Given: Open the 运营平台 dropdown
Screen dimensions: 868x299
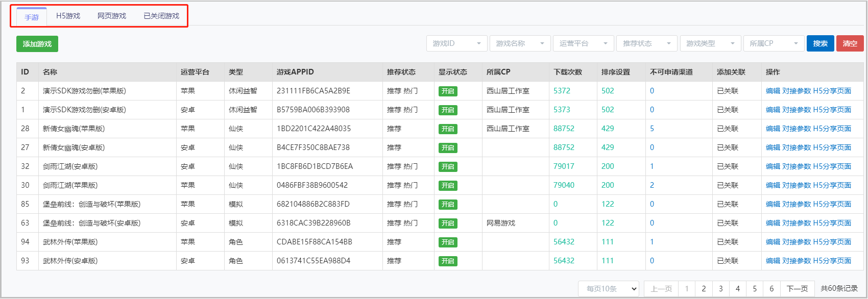Looking at the screenshot, I should [584, 43].
